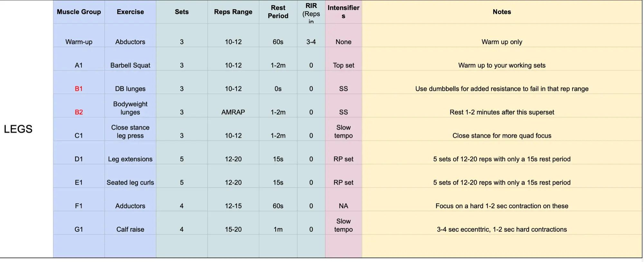Click the AMRAP reps cell

pos(233,112)
